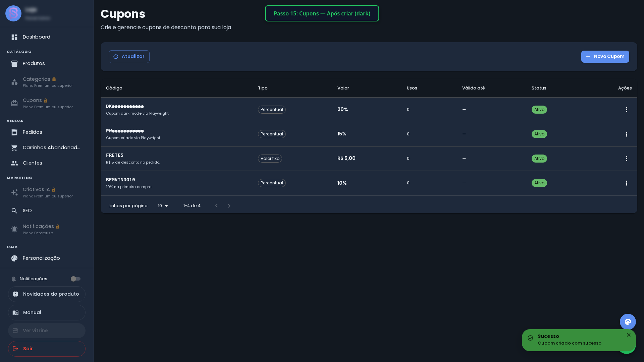This screenshot has height=362, width=644.
Task: Go to previous page arrow
Action: coord(216,206)
